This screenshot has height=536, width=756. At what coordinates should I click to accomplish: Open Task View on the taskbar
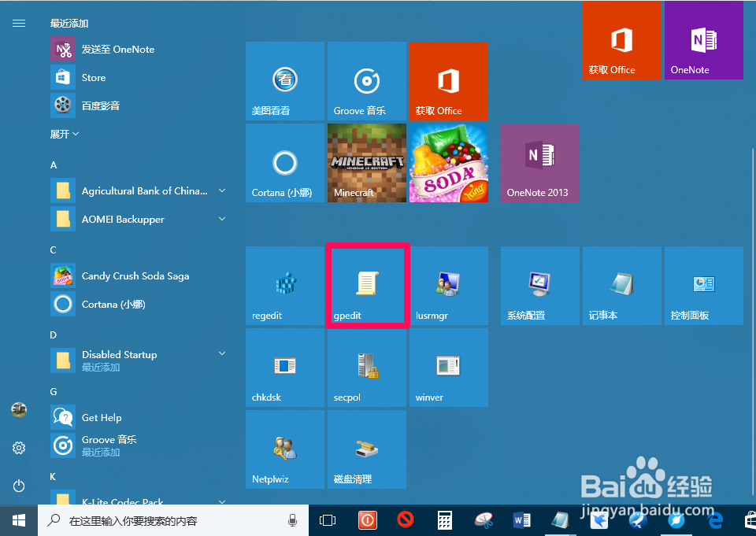328,520
